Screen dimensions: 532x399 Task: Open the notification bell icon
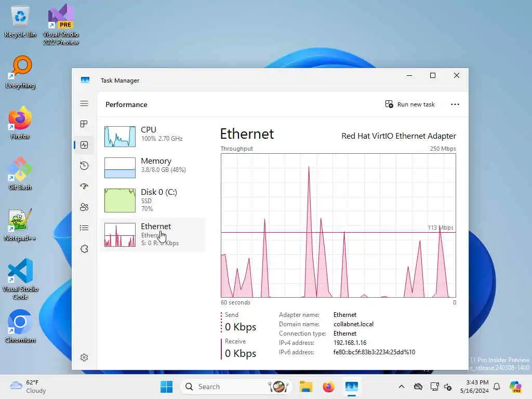click(497, 387)
